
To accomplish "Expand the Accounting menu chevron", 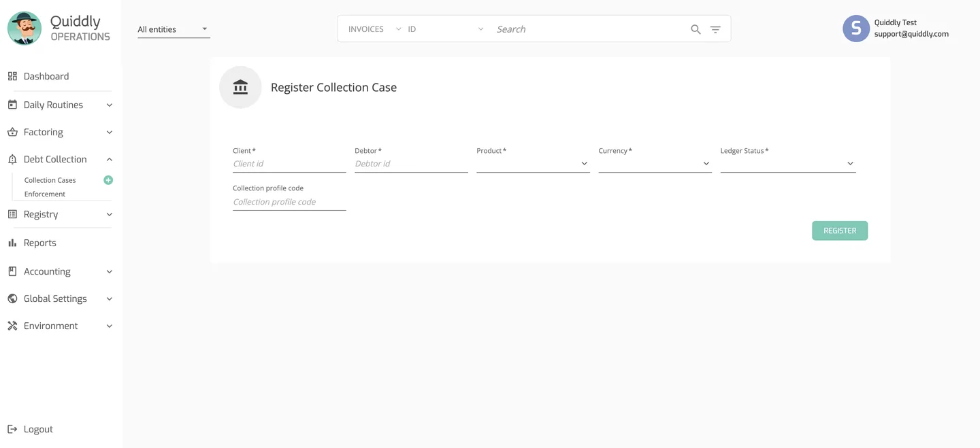I will pyautogui.click(x=110, y=271).
